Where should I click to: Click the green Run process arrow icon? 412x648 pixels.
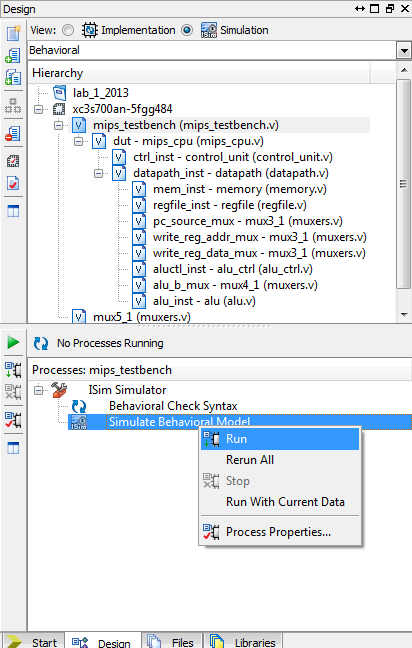point(13,342)
